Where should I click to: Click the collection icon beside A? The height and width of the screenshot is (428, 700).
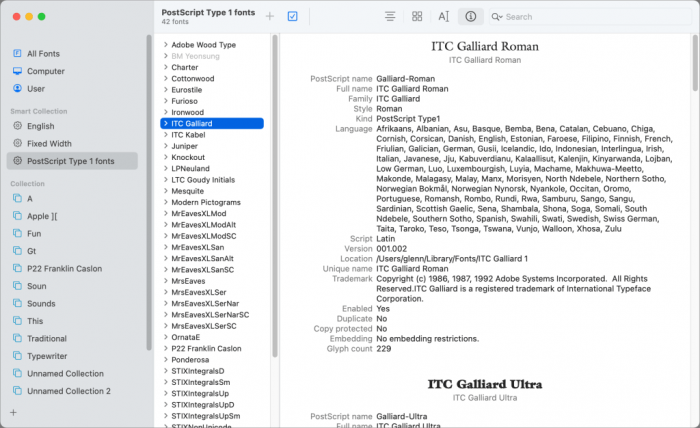pyautogui.click(x=17, y=198)
